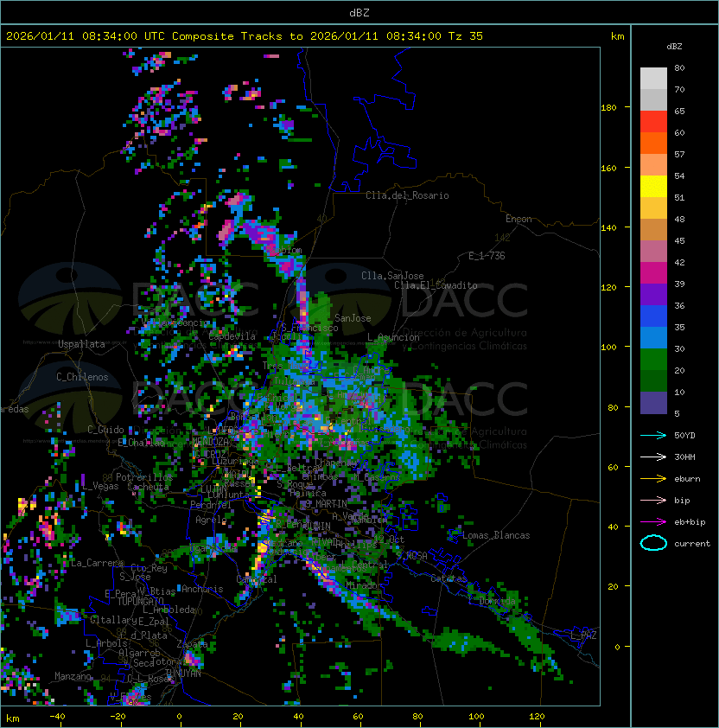Click the 'E_1-736' map label
The height and width of the screenshot is (728, 719).
(487, 256)
